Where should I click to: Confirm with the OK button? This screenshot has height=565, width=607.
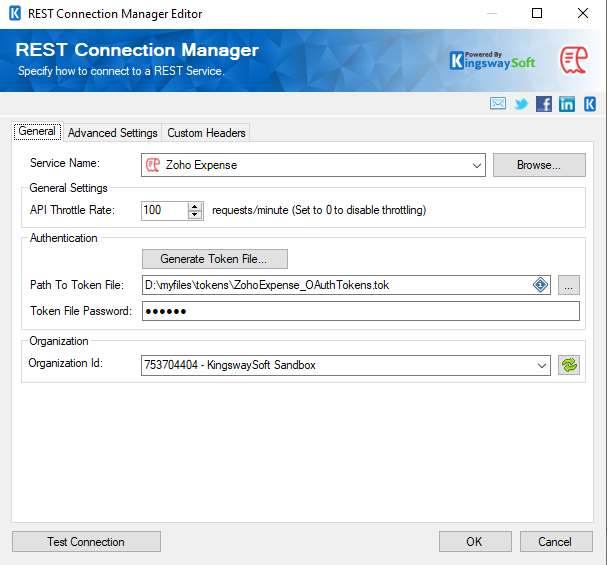tap(475, 541)
